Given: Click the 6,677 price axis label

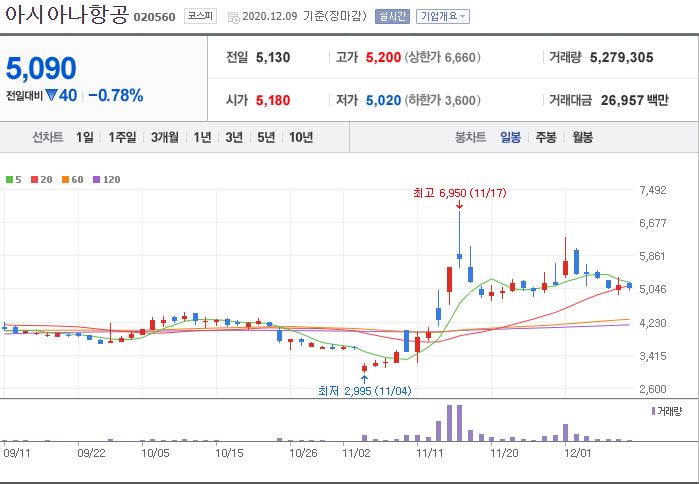Looking at the screenshot, I should coord(653,223).
